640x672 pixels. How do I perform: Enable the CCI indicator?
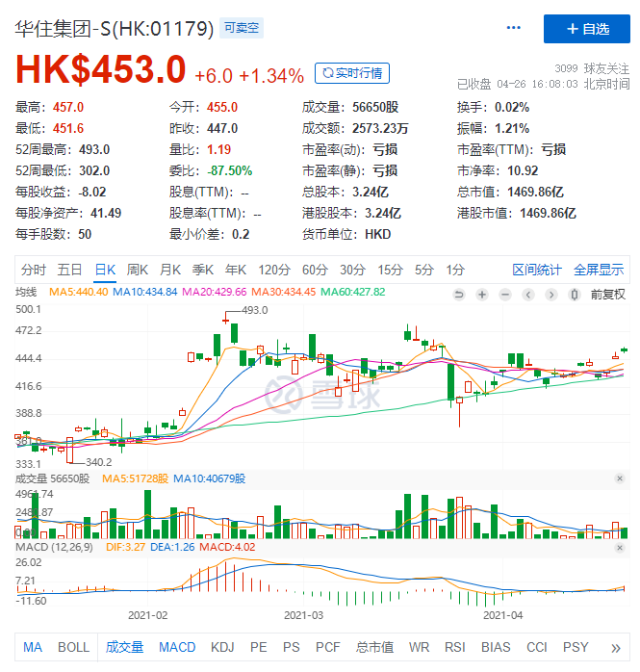pyautogui.click(x=537, y=647)
